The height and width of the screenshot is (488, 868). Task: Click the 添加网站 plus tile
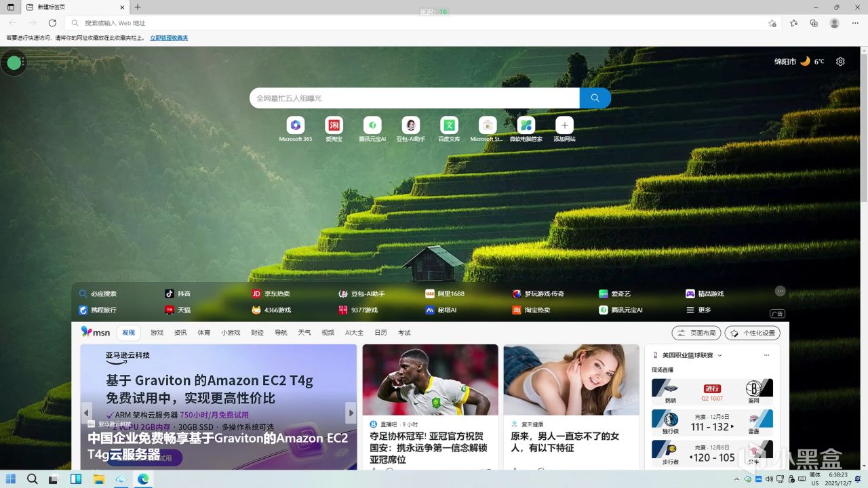point(564,125)
